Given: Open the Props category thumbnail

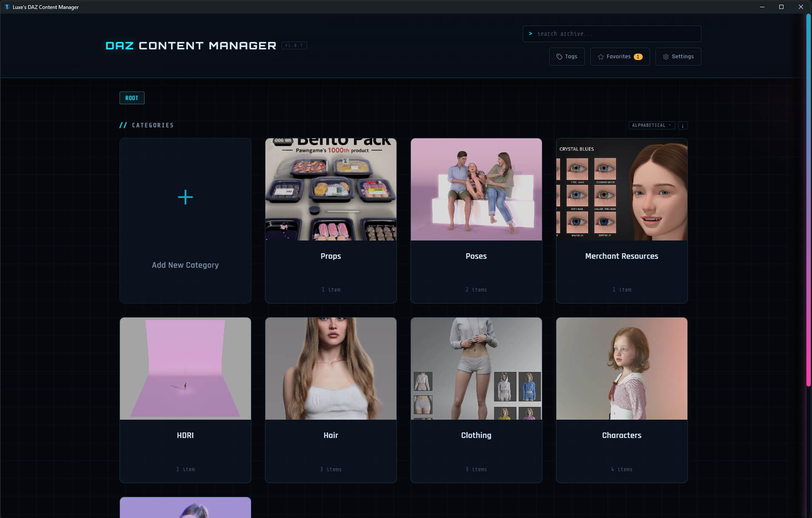Looking at the screenshot, I should pyautogui.click(x=330, y=189).
